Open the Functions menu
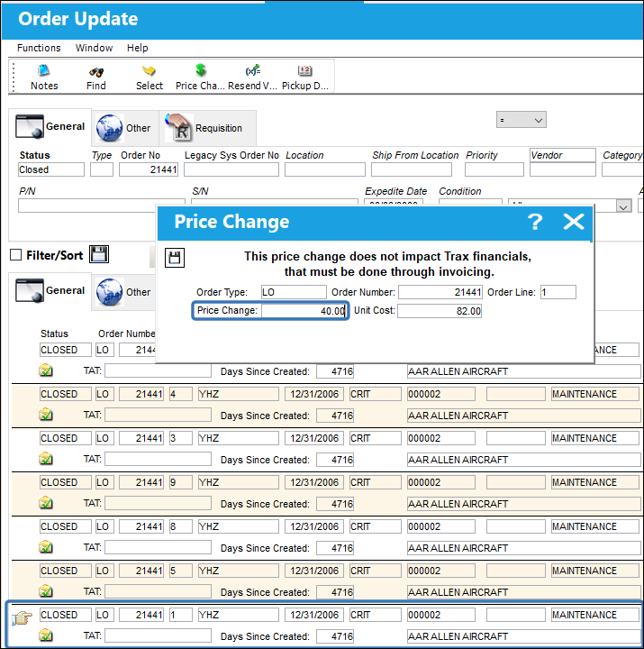644x649 pixels. 39,48
